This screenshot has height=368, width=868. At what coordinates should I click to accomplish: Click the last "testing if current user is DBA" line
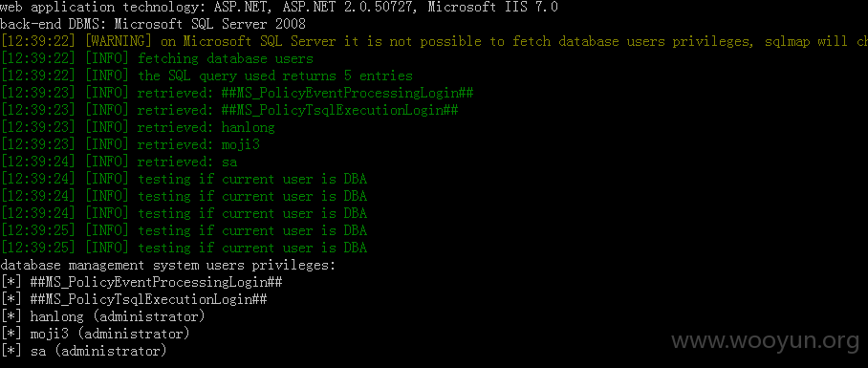click(184, 248)
